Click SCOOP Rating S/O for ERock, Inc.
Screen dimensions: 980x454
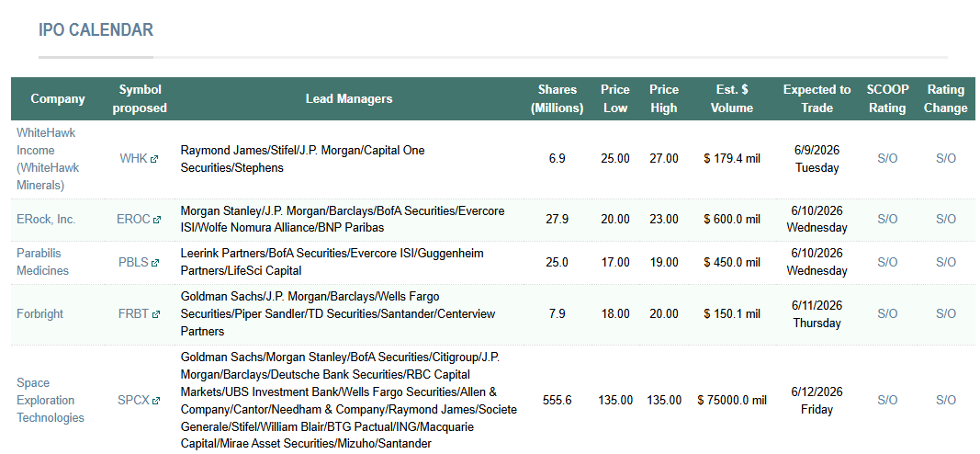(887, 219)
